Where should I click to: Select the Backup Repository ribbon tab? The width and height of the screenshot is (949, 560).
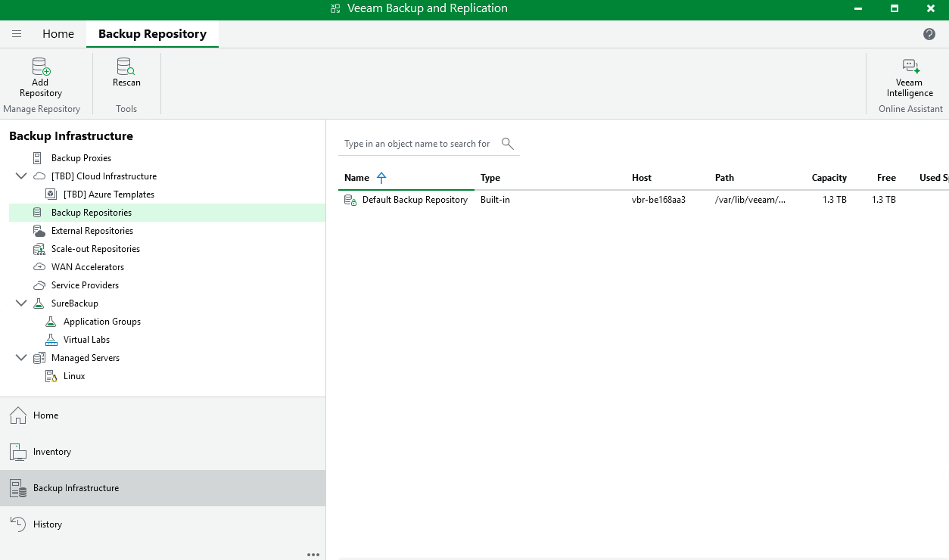[x=152, y=34]
